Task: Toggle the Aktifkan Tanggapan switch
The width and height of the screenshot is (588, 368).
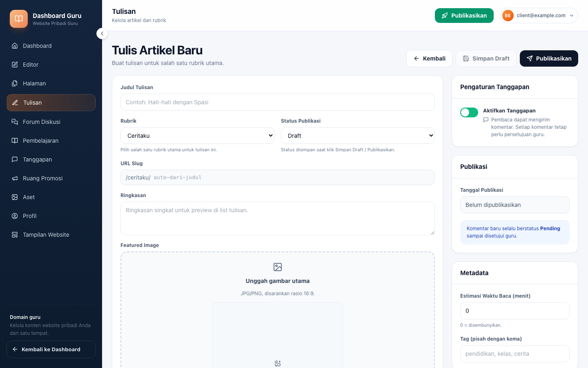Action: click(x=469, y=112)
